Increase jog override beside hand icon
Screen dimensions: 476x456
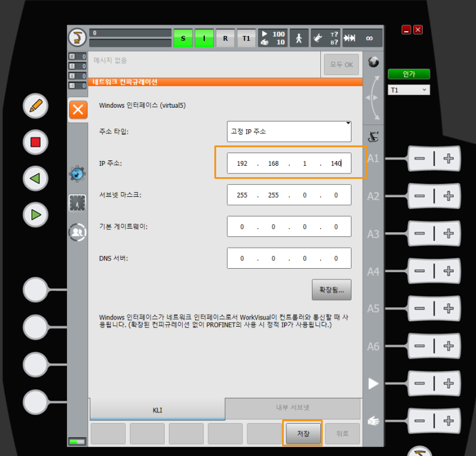448,421
